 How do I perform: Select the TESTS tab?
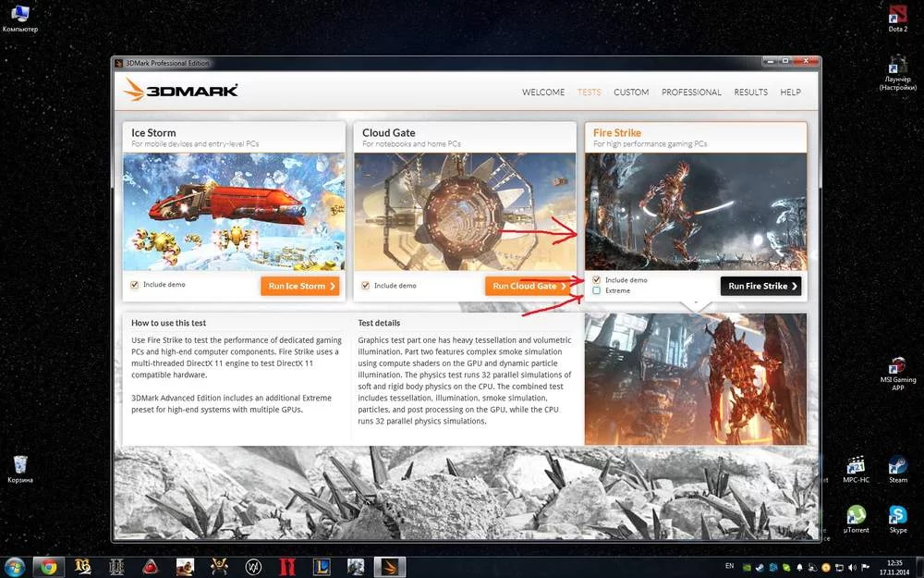click(x=590, y=92)
